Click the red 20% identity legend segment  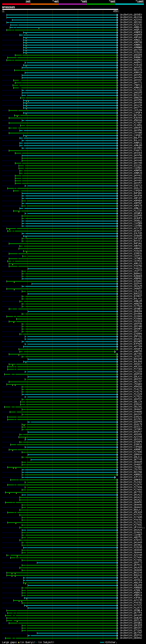[16, 4]
